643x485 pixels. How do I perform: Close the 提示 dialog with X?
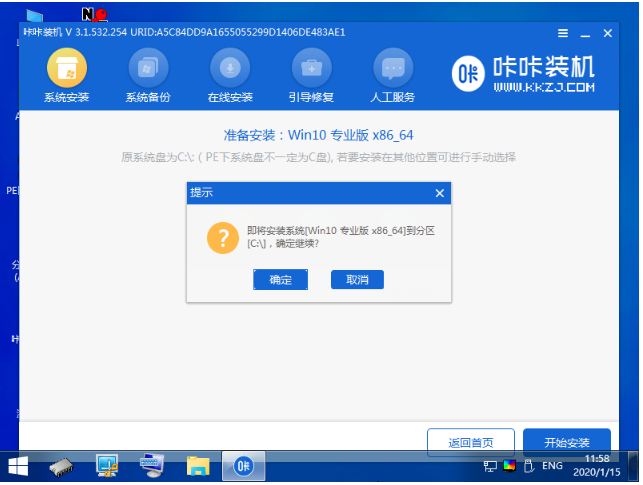point(439,192)
